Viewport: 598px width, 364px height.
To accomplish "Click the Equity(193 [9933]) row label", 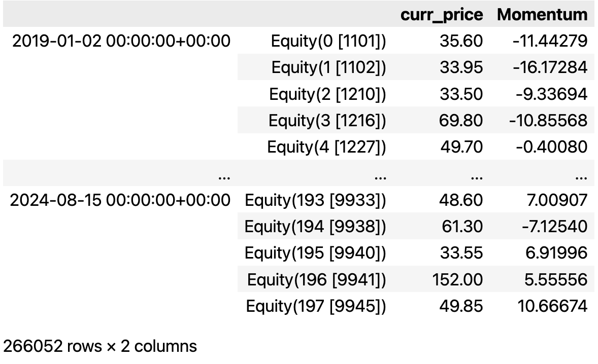I will point(315,200).
